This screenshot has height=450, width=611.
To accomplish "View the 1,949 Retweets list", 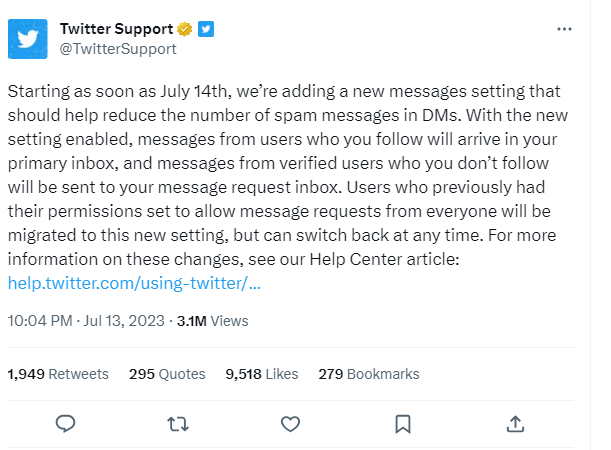I will point(58,374).
